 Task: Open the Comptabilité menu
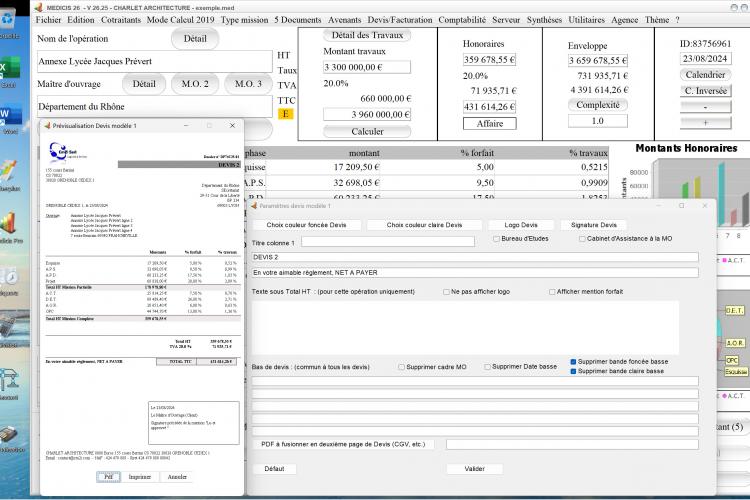pyautogui.click(x=462, y=20)
